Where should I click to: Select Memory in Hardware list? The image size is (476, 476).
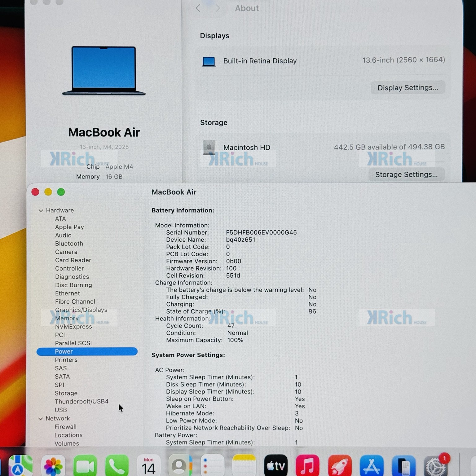pyautogui.click(x=67, y=318)
